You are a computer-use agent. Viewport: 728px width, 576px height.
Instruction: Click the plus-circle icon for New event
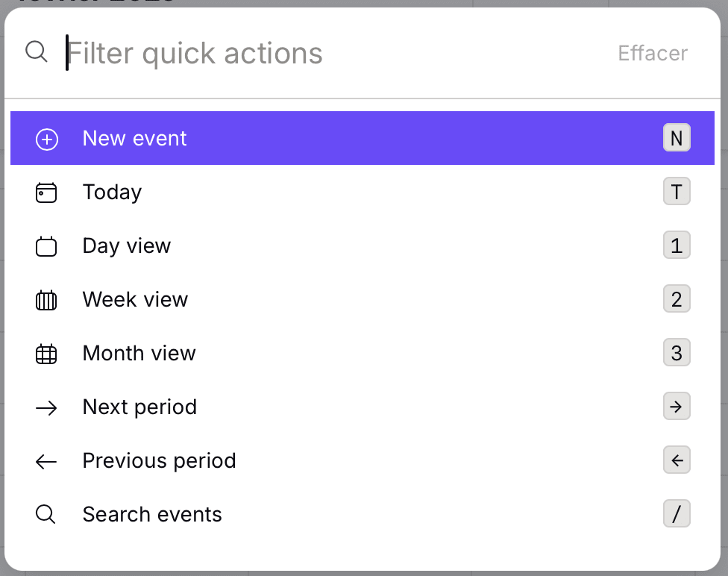coord(46,140)
